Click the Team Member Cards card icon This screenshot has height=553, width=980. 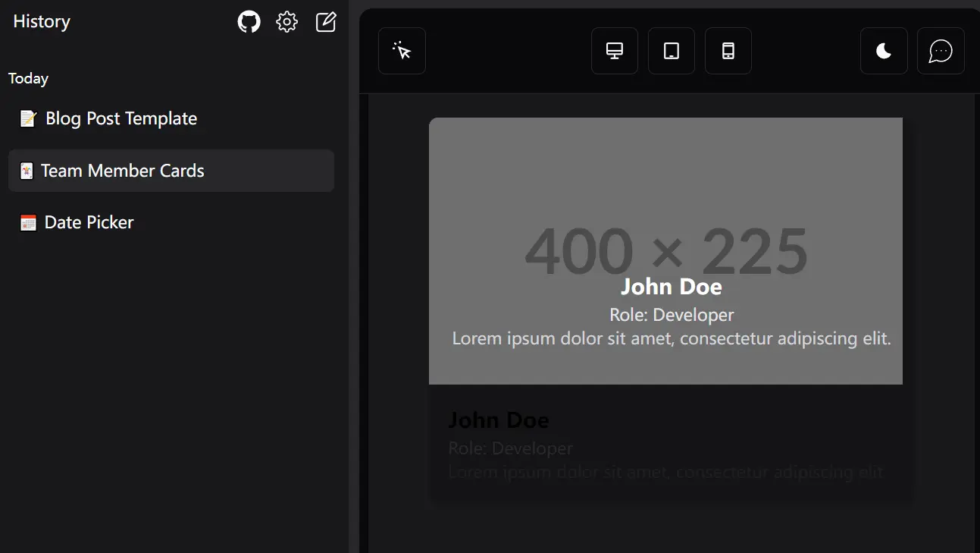[27, 171]
